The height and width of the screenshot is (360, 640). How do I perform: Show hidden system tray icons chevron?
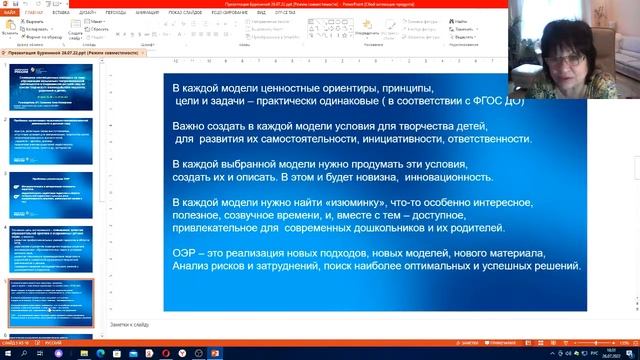552,353
